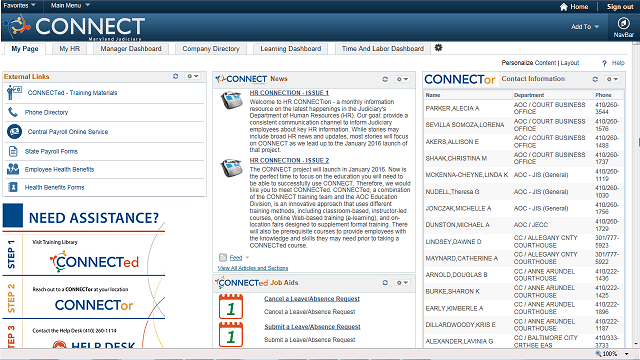The height and width of the screenshot is (360, 640).
Task: Click the Help question mark icon
Action: click(604, 63)
